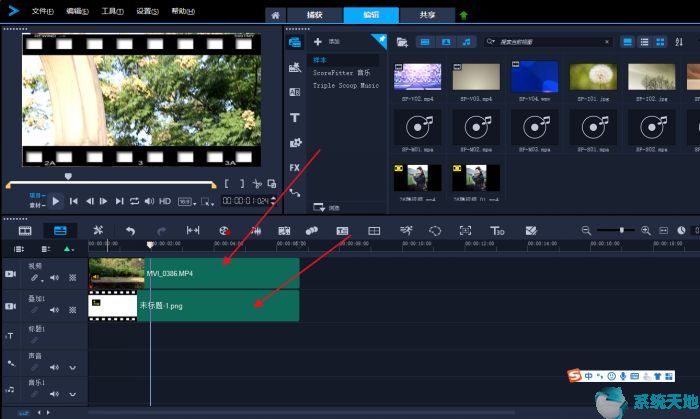Open the 文件 (File) menu
700x419 pixels.
(42, 11)
